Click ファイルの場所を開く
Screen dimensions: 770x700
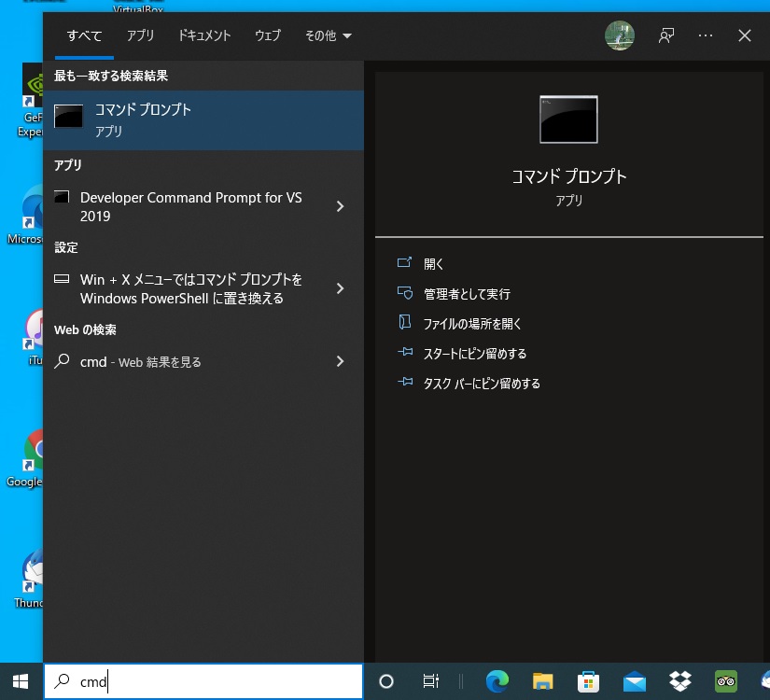(472, 324)
